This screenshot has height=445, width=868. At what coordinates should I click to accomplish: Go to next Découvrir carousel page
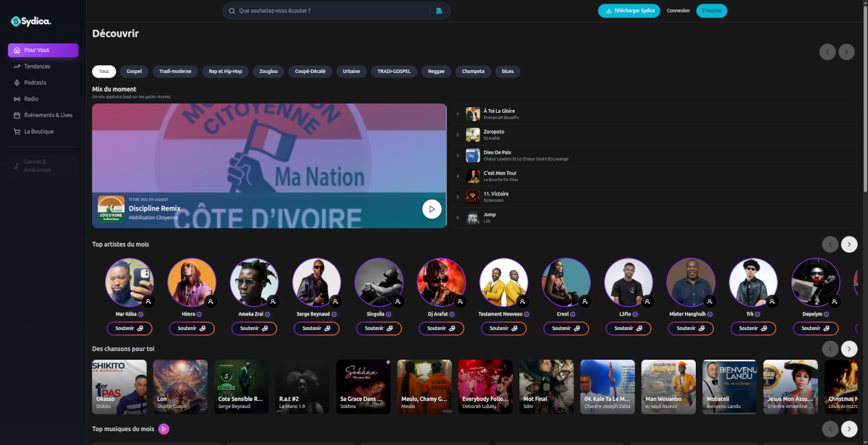tap(847, 51)
